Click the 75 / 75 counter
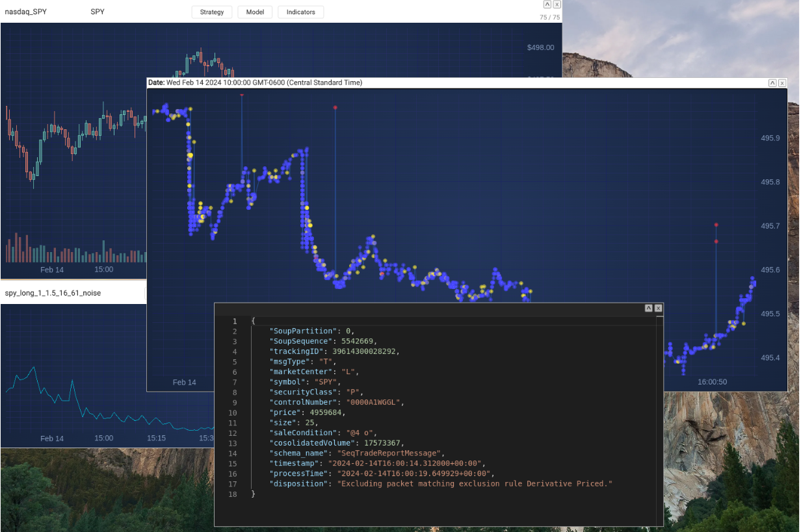 click(549, 18)
